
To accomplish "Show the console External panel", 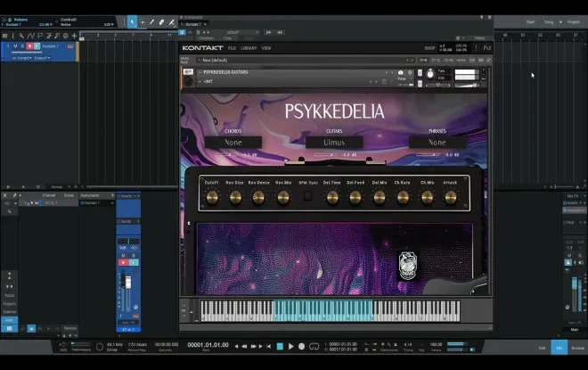I will click(10, 312).
